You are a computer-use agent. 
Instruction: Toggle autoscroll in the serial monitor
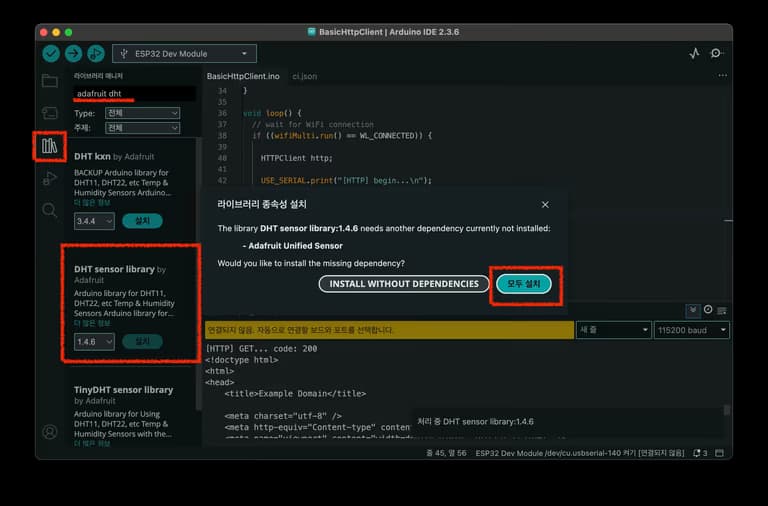691,310
